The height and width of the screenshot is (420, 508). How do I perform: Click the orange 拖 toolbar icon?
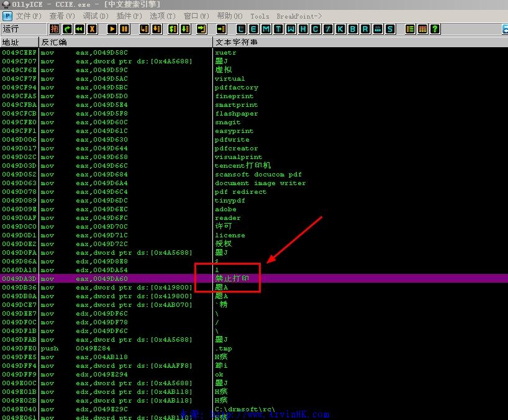[54, 29]
